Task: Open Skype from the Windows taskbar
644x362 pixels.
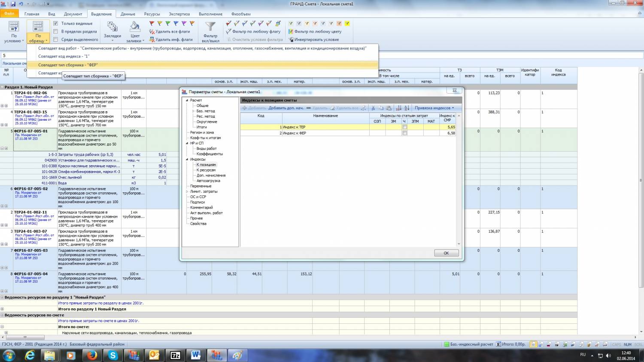Action: pos(112,355)
